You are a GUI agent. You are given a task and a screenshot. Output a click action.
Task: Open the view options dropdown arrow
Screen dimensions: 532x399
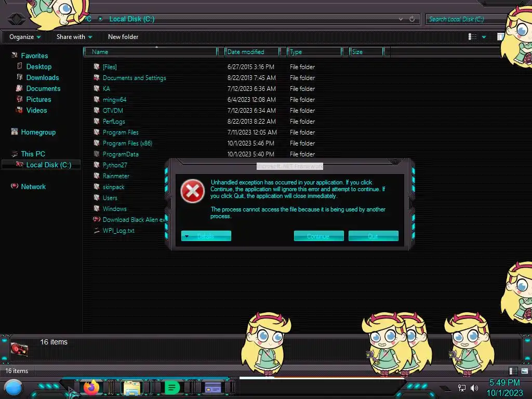(484, 37)
